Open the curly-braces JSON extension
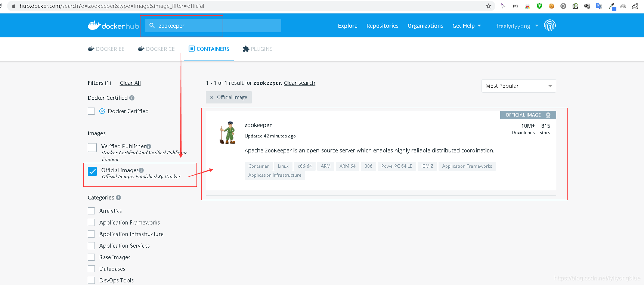 click(515, 6)
